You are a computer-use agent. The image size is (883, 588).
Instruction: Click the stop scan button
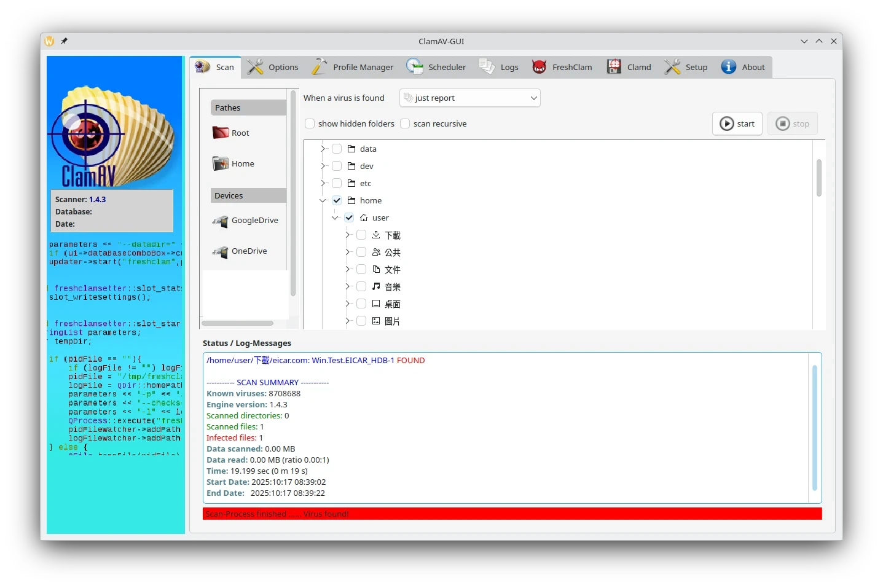792,123
